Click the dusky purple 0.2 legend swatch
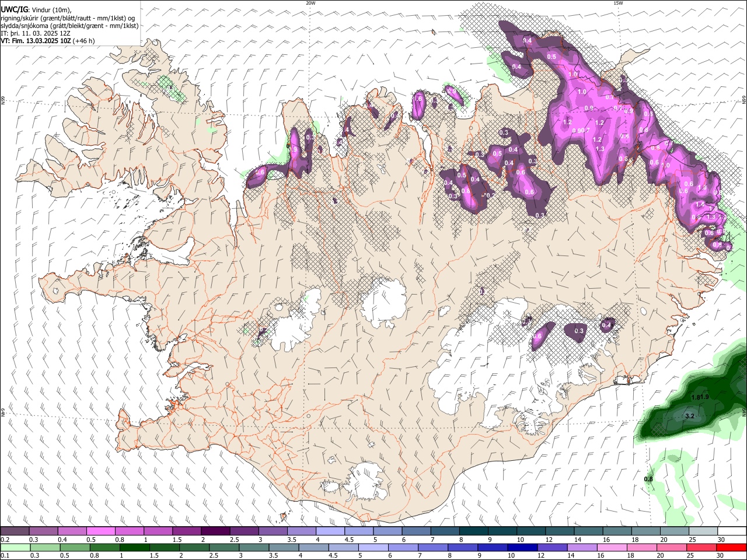This screenshot has height=560, width=747. click(x=15, y=531)
